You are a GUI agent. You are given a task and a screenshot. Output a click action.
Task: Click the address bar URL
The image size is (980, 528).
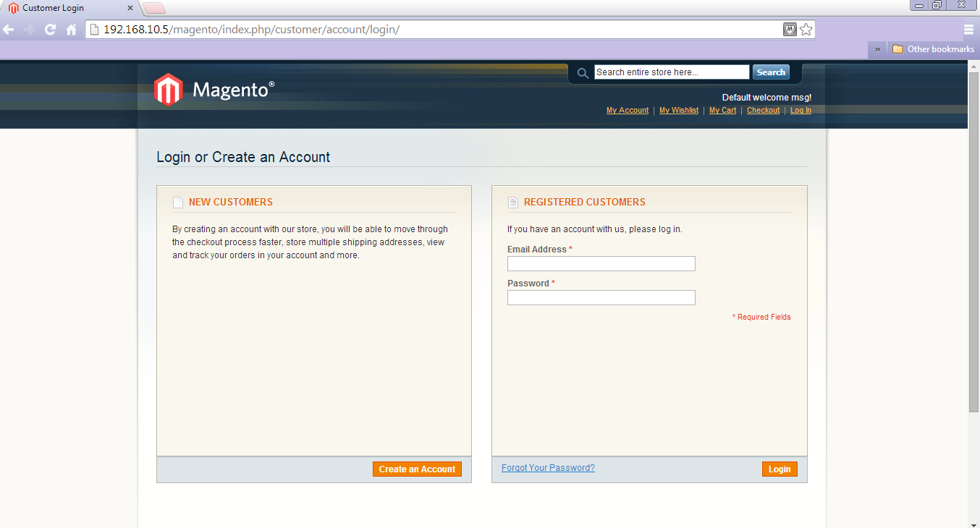251,30
